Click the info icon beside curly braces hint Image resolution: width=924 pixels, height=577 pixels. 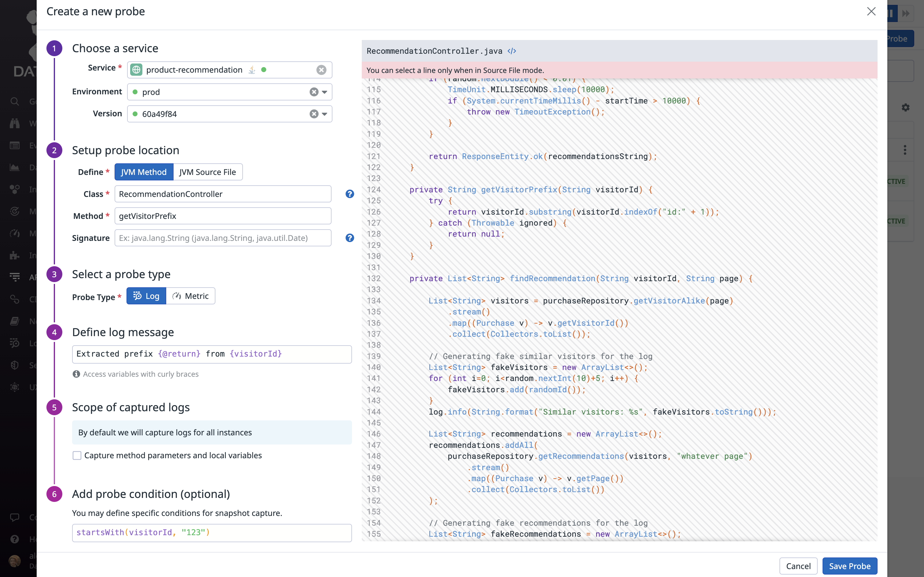pos(76,374)
